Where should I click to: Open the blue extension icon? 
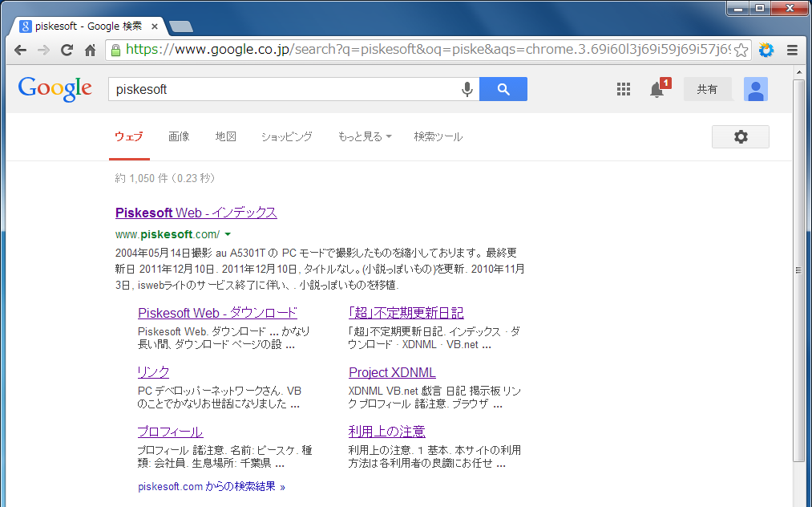tap(766, 51)
